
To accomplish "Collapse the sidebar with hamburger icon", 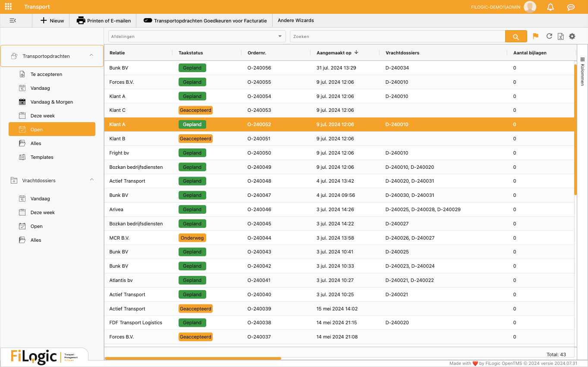I will click(13, 20).
